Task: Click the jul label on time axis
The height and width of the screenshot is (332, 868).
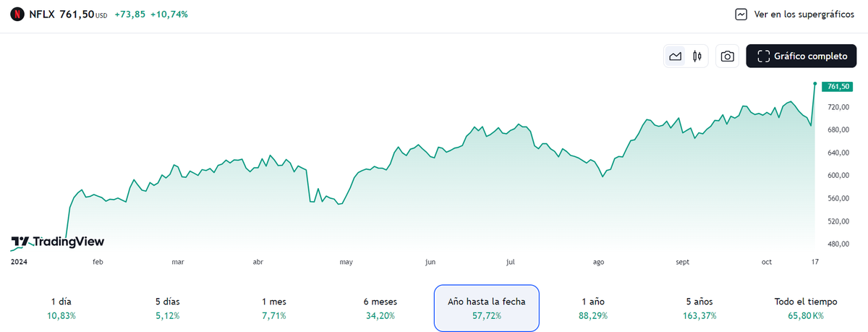Action: [x=510, y=263]
